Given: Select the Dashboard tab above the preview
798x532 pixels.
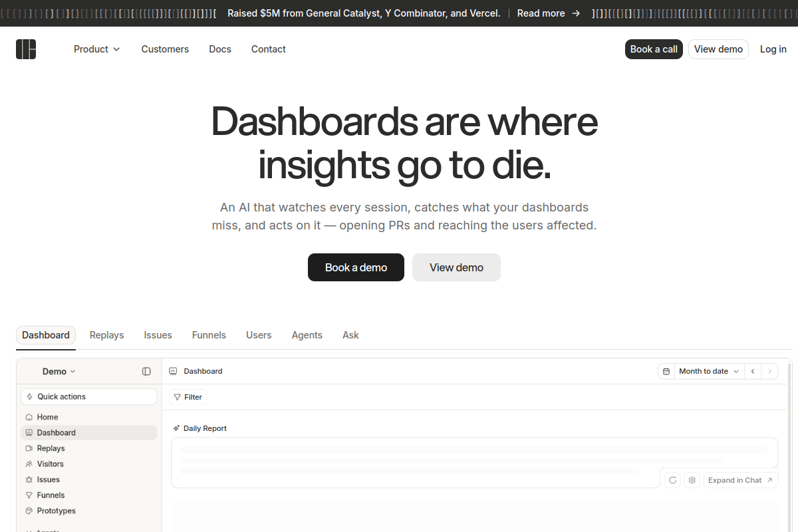Looking at the screenshot, I should coord(46,335).
